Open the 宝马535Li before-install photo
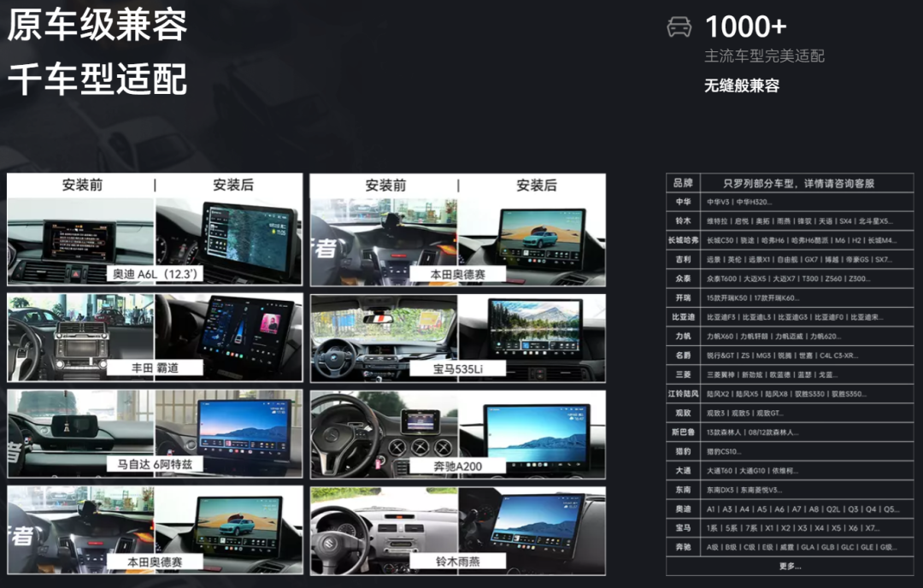The width and height of the screenshot is (923, 588). pyautogui.click(x=384, y=338)
